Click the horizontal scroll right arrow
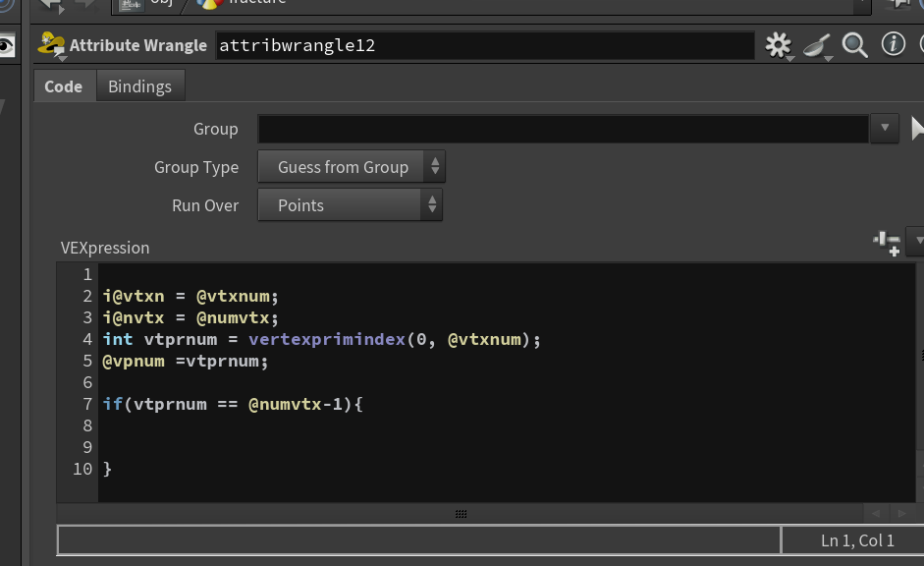This screenshot has width=924, height=566. (901, 514)
